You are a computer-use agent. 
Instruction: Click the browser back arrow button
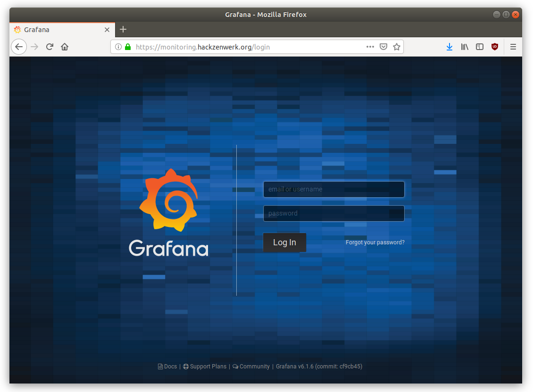[19, 47]
